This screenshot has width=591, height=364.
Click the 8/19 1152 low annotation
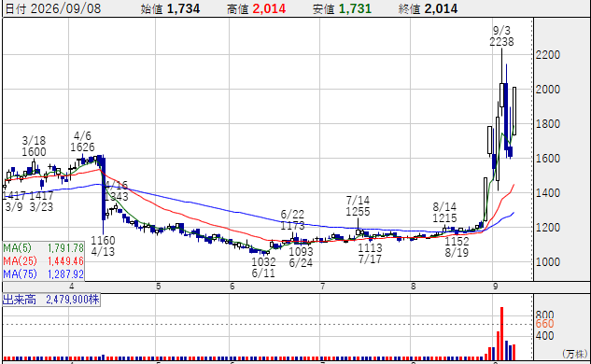coord(457,246)
